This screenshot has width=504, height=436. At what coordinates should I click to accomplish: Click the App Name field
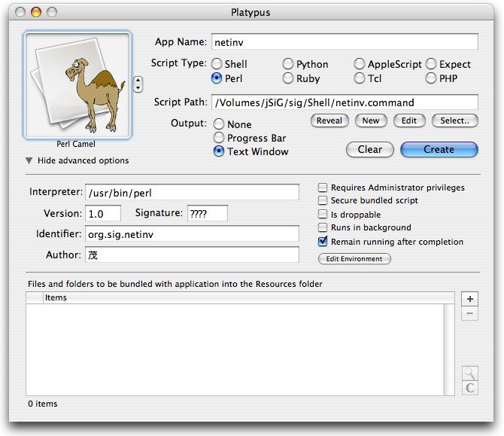pyautogui.click(x=345, y=42)
